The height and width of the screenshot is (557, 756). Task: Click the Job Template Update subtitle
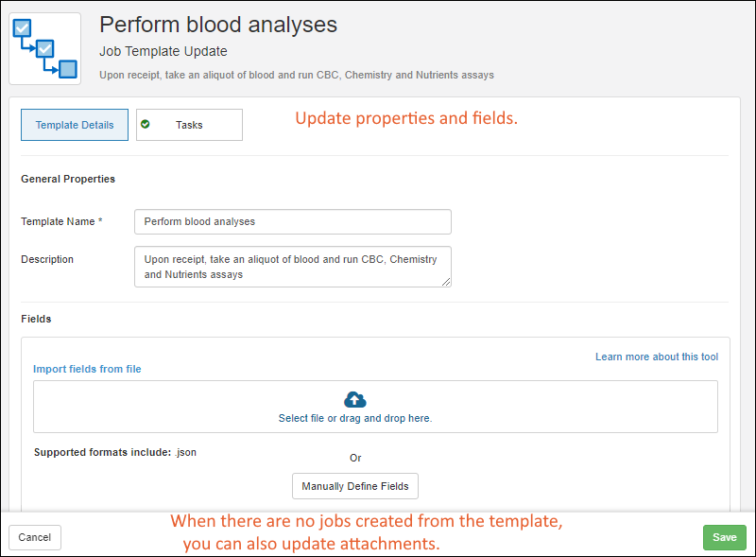tap(163, 51)
